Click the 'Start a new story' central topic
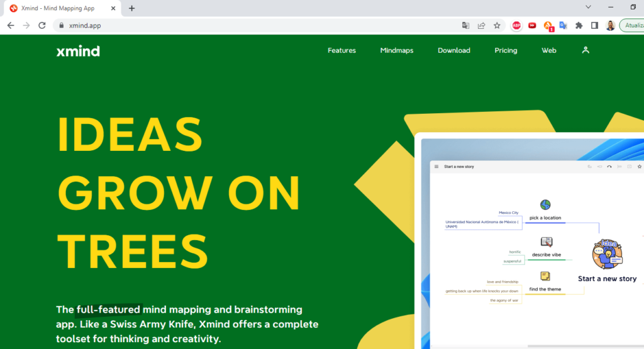644x349 pixels. click(x=607, y=279)
